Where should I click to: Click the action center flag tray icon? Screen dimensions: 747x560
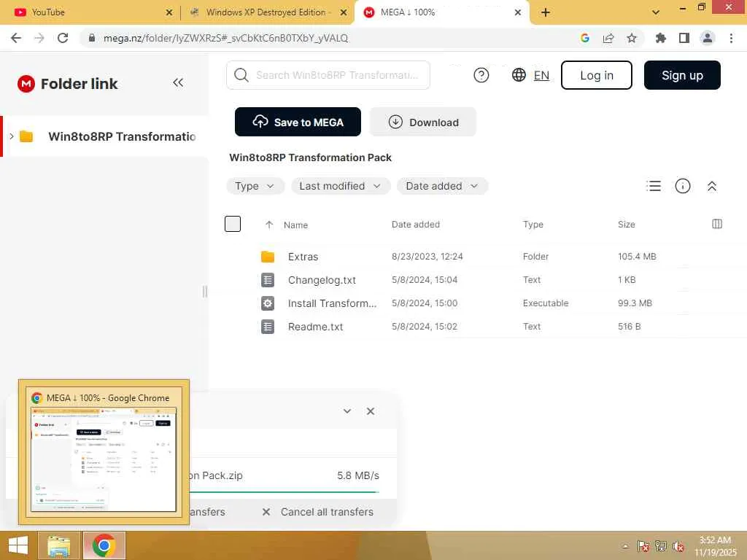[x=643, y=546]
